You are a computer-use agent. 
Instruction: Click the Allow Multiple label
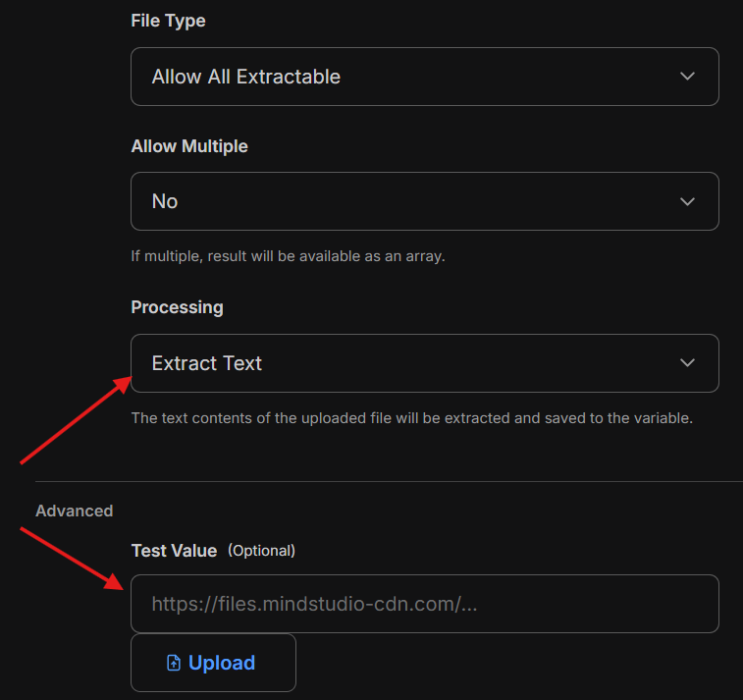(x=189, y=146)
